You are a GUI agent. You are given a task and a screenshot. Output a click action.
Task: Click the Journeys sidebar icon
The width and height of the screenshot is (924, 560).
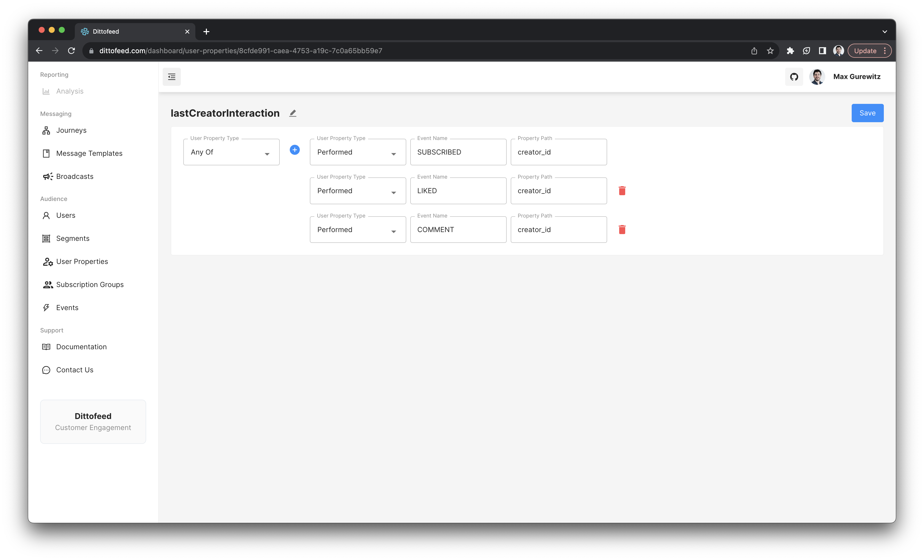[x=46, y=130]
